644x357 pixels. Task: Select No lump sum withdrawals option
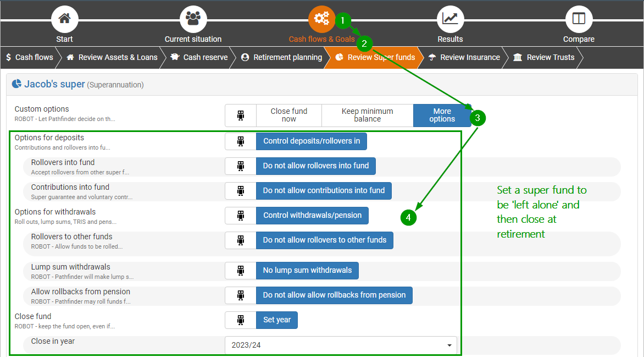click(307, 271)
